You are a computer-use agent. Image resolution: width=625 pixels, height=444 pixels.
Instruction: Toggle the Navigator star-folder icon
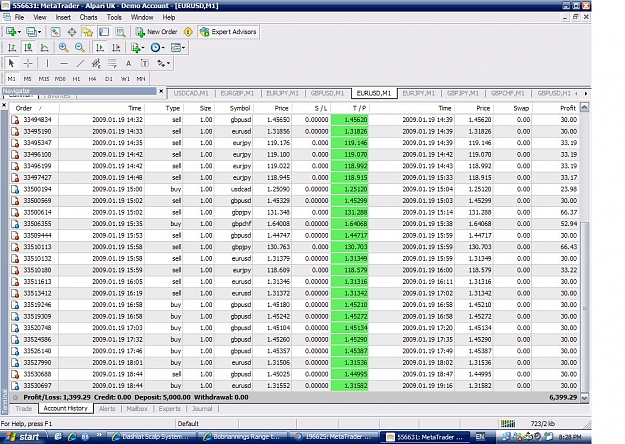[x=88, y=32]
